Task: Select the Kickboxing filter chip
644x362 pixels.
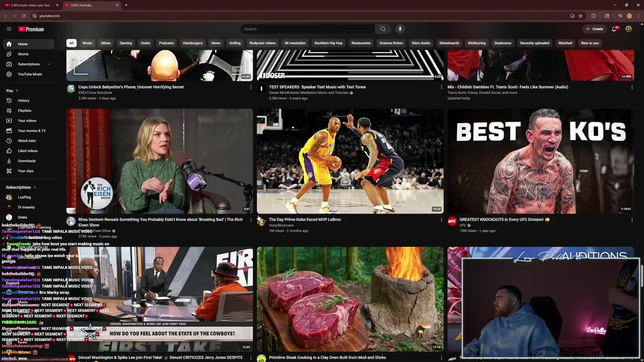Action: pos(477,43)
